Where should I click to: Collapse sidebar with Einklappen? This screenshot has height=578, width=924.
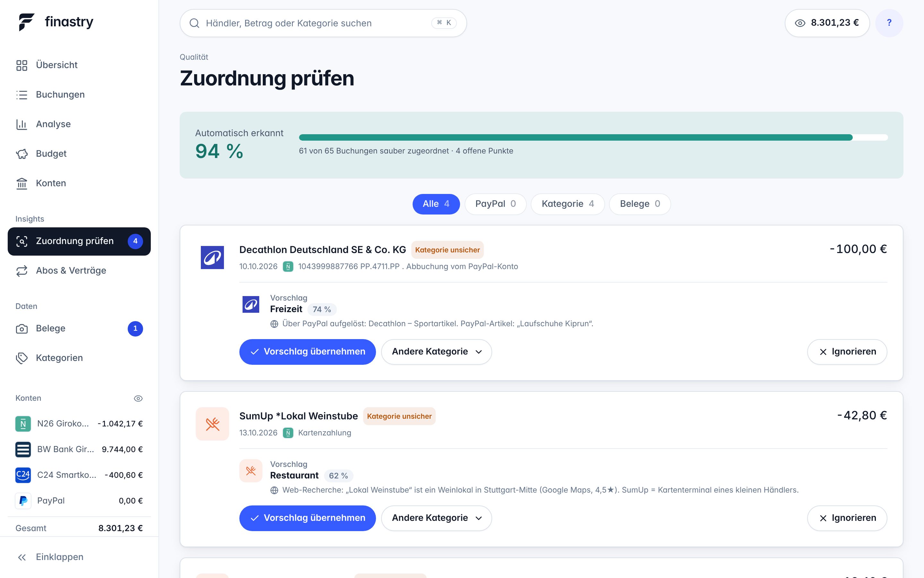[79, 557]
